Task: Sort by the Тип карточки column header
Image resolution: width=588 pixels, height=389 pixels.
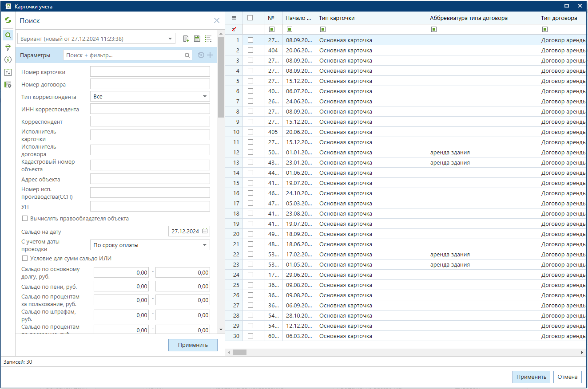Action: click(x=371, y=18)
